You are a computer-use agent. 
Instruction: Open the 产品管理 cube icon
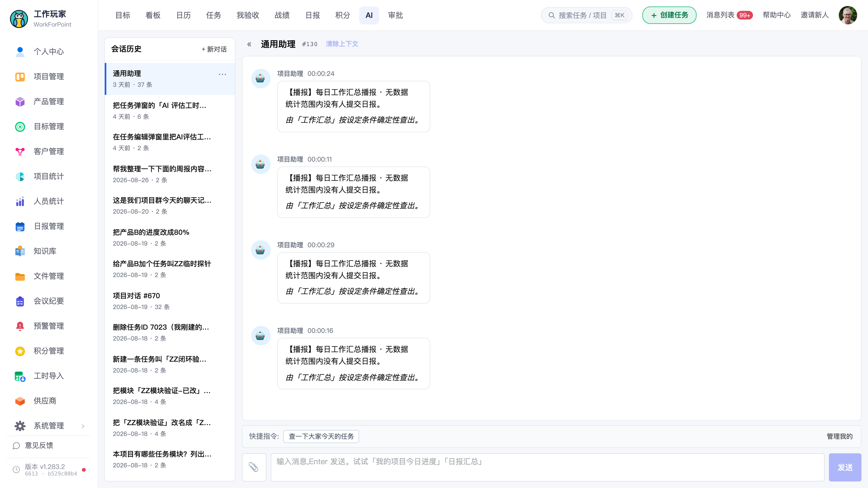(x=20, y=102)
